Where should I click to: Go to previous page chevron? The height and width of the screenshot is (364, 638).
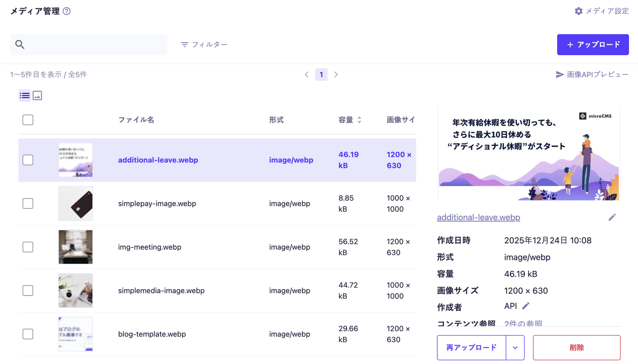point(307,75)
